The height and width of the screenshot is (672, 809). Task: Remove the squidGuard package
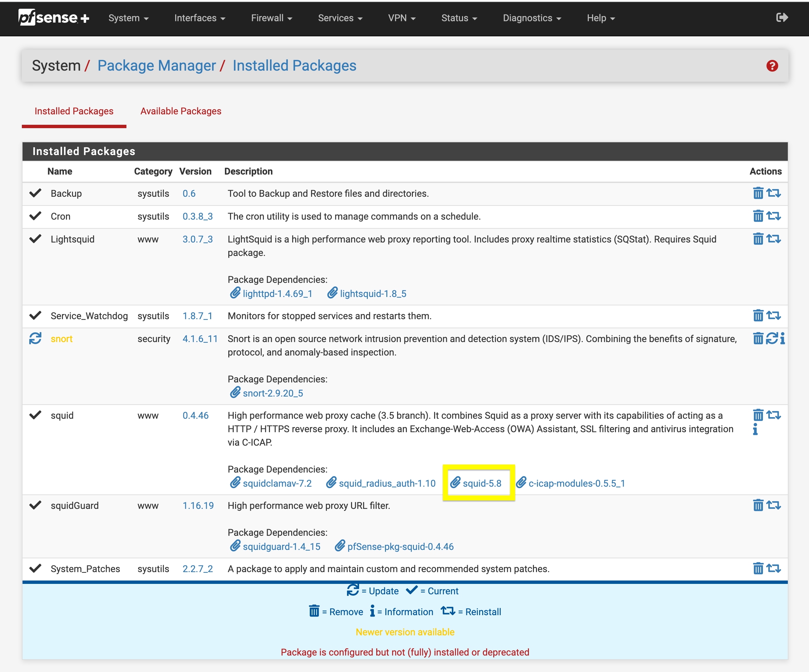tap(758, 505)
